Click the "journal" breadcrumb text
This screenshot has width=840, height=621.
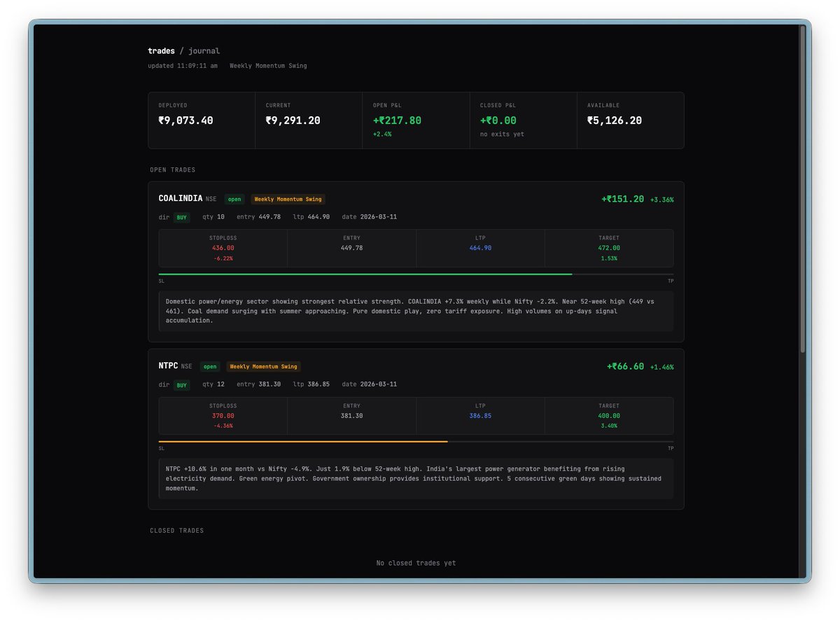pyautogui.click(x=204, y=51)
